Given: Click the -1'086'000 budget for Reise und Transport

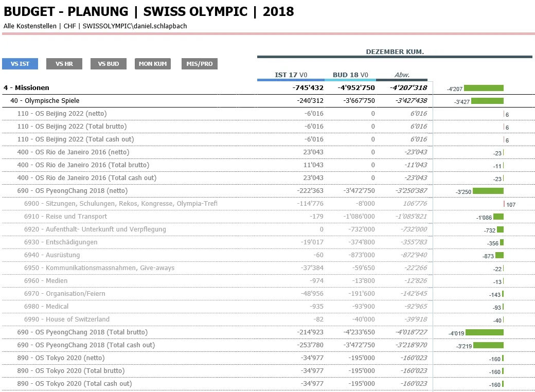Looking at the screenshot, I should 359,216.
